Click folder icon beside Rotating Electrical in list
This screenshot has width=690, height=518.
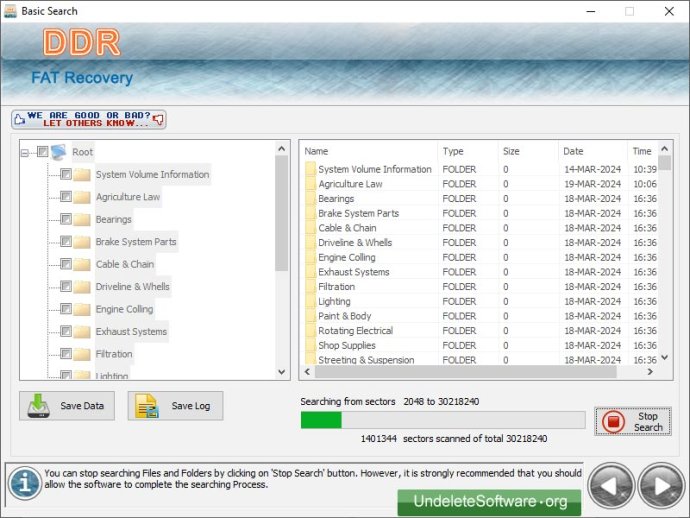[x=310, y=331]
